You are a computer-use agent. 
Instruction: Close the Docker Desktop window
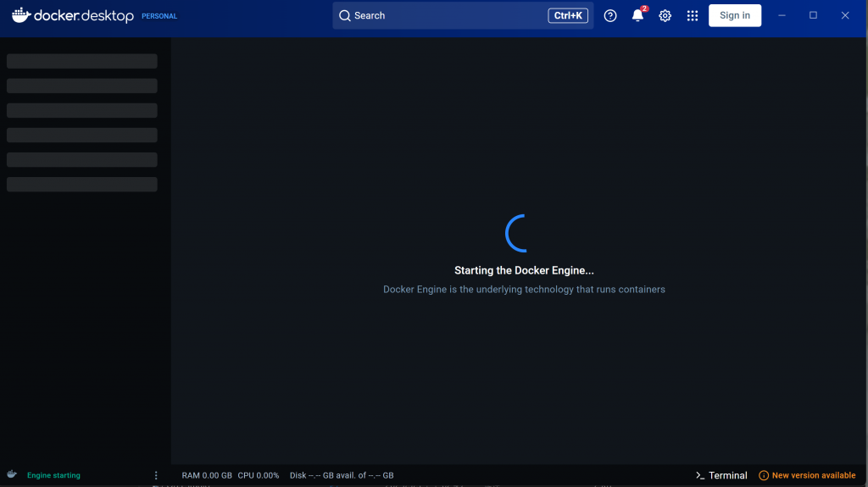tap(845, 15)
